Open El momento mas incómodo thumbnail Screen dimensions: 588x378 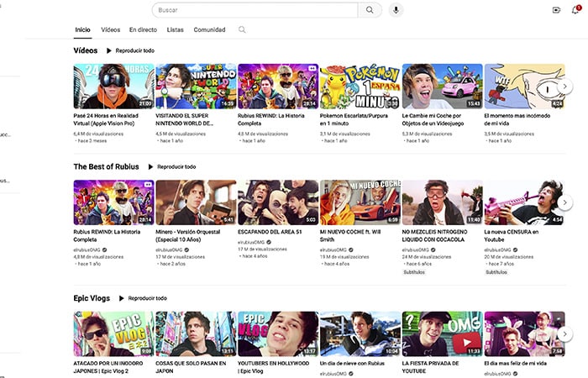click(x=524, y=87)
